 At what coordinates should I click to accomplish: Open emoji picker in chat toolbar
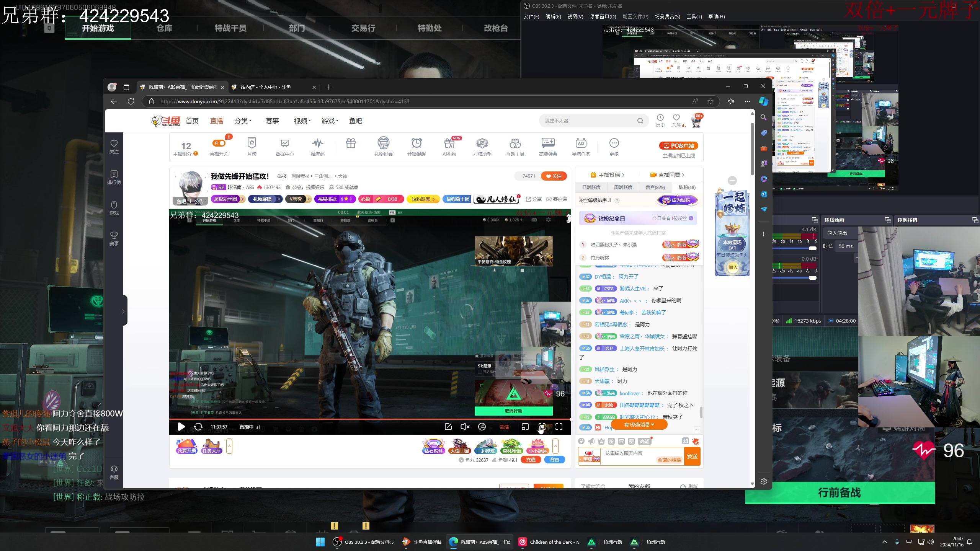tap(581, 441)
